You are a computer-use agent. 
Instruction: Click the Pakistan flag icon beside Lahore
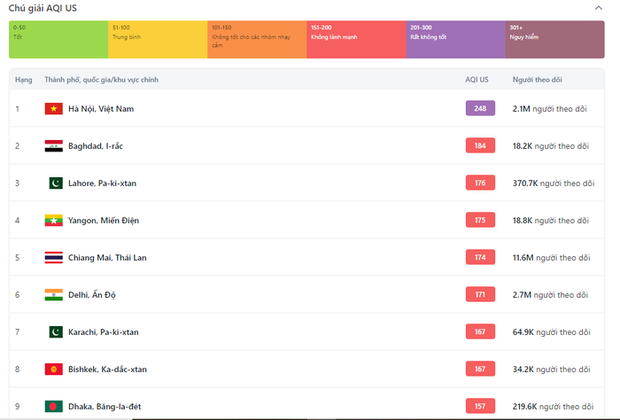[x=54, y=183]
